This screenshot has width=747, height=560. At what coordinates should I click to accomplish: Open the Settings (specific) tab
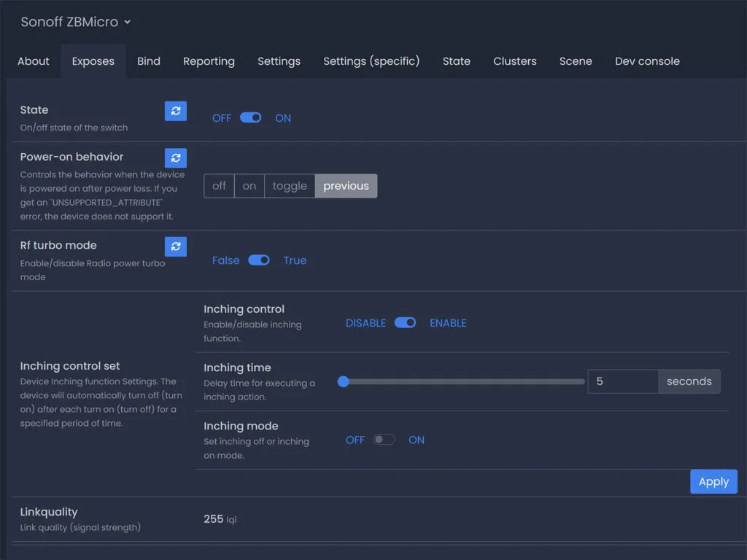(x=371, y=61)
